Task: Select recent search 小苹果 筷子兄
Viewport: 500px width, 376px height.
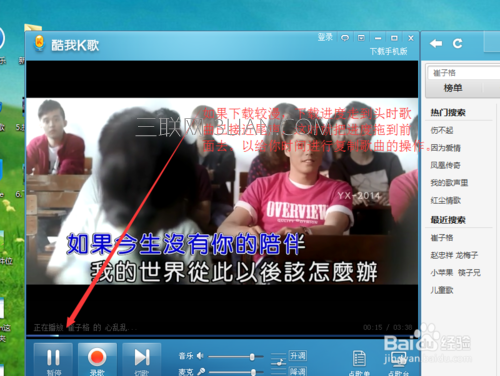Action: click(455, 273)
